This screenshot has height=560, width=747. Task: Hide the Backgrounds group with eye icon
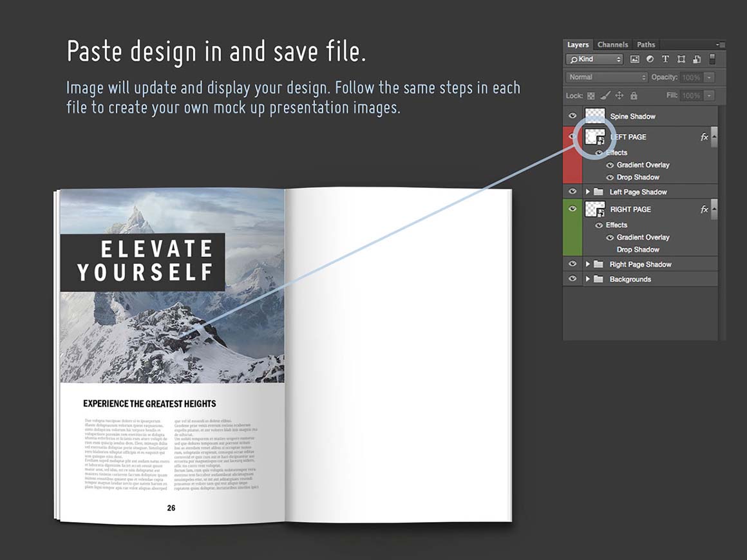click(572, 279)
